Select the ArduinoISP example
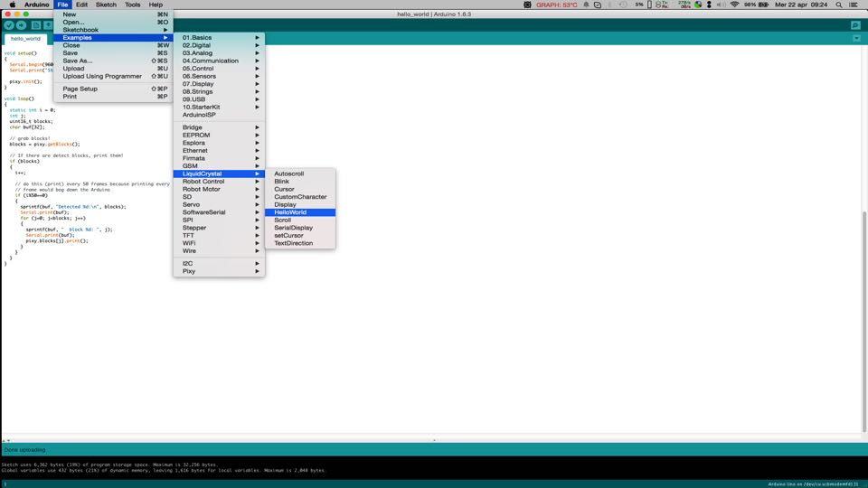The height and width of the screenshot is (488, 868). 219,115
